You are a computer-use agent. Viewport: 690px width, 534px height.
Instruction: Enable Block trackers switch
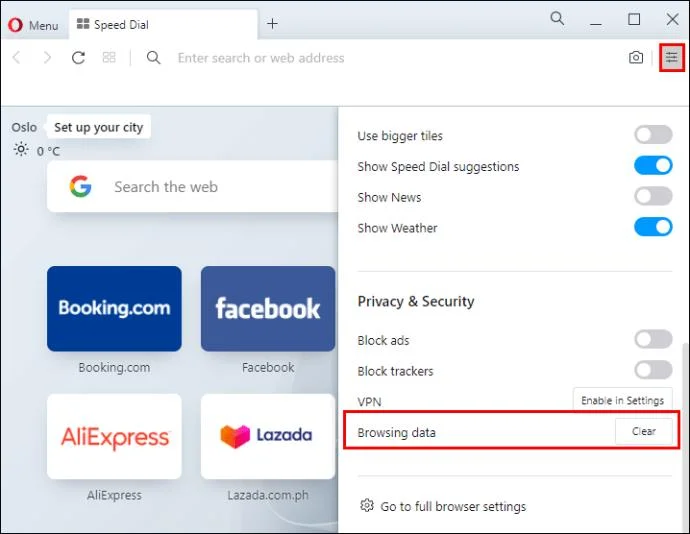coord(653,370)
